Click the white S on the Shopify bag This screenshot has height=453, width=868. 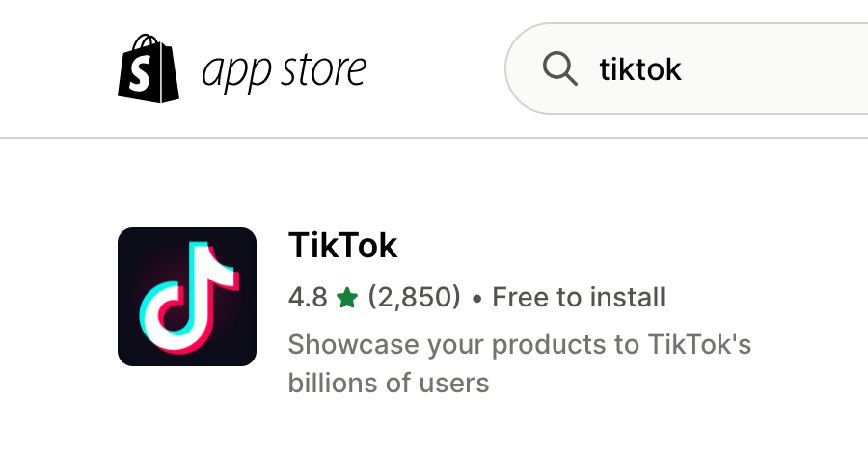140,76
